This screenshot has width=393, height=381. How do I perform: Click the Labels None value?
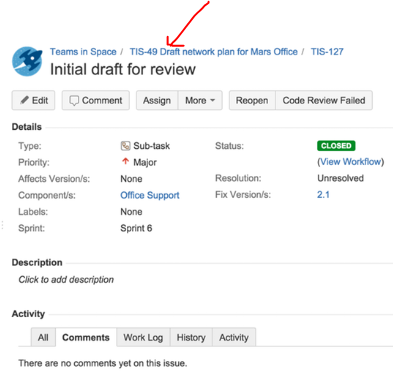tap(131, 212)
